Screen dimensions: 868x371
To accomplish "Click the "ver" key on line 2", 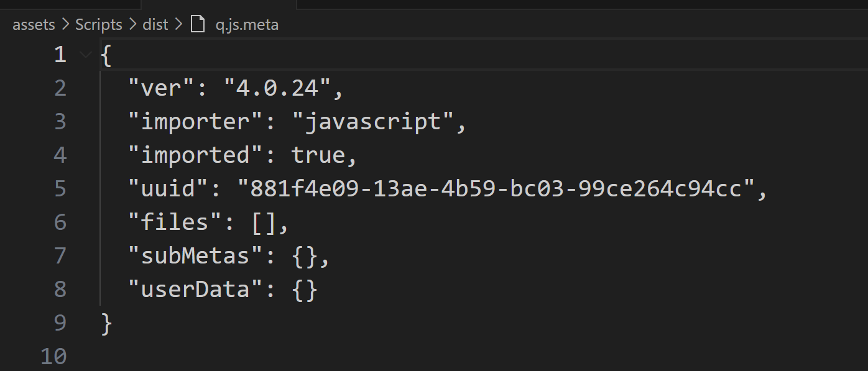I will [x=162, y=88].
